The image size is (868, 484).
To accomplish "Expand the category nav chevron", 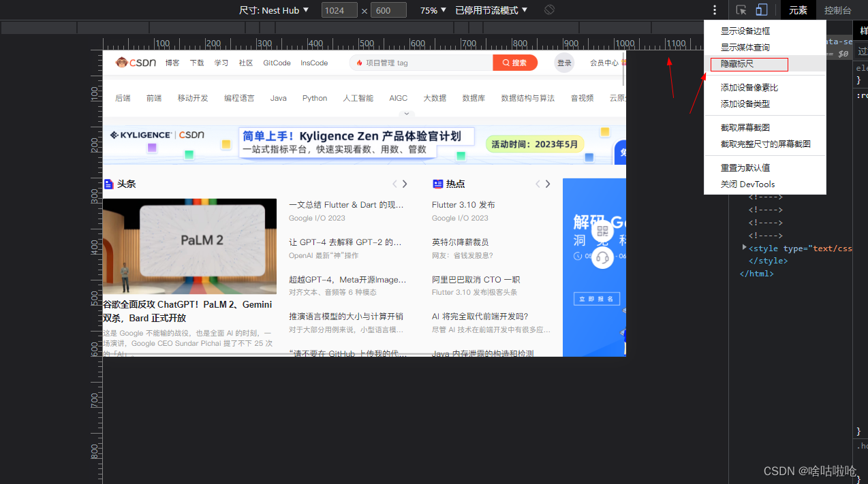I will pyautogui.click(x=407, y=114).
